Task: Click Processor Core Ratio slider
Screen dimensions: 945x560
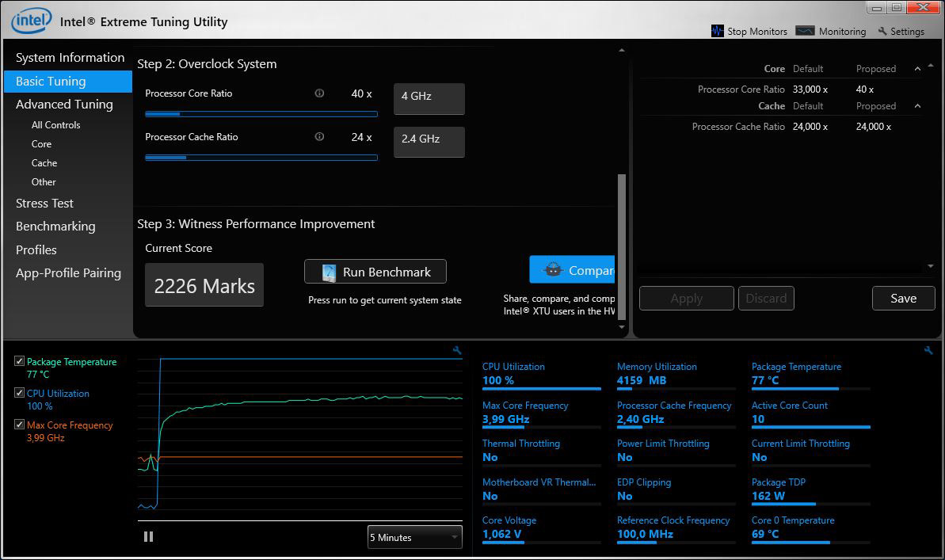Action: (261, 114)
